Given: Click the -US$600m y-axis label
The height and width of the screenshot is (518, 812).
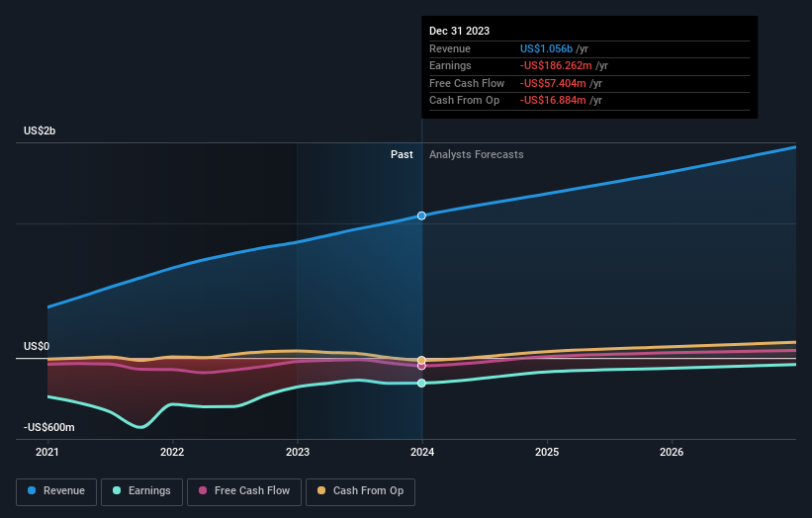Looking at the screenshot, I should (49, 427).
